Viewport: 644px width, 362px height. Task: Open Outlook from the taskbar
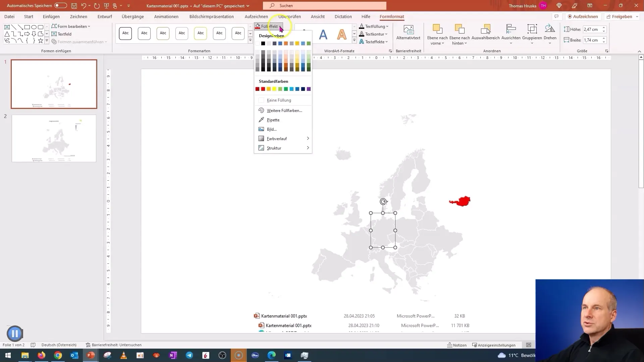(74, 355)
